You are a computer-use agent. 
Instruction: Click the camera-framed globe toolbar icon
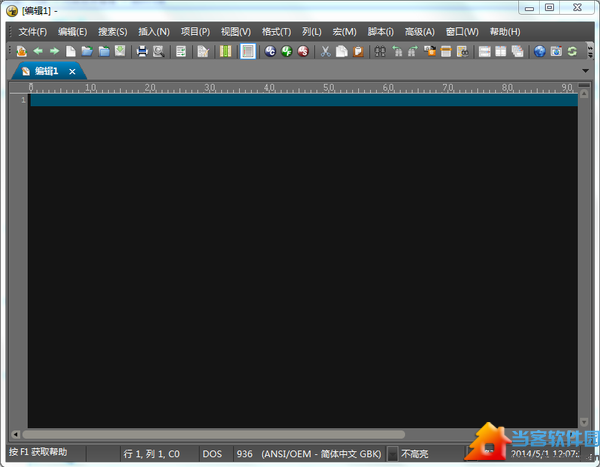pyautogui.click(x=556, y=51)
